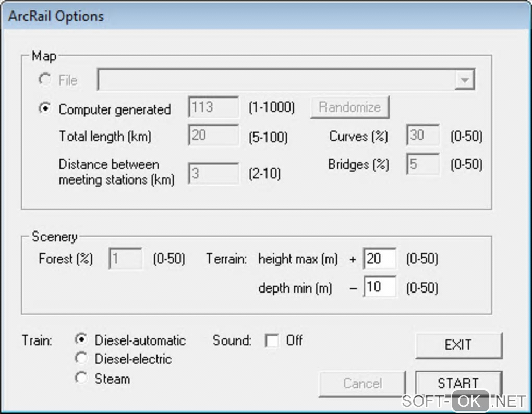This screenshot has height=414, width=532.
Task: Click the map seed field showing 113
Action: click(213, 107)
